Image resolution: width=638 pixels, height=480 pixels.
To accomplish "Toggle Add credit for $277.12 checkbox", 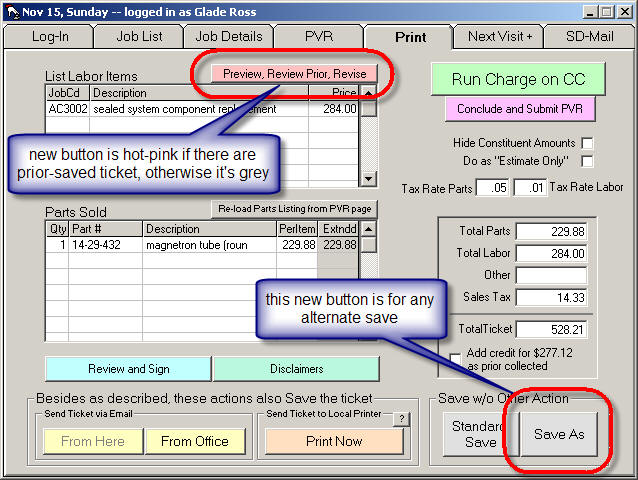I will click(456, 358).
